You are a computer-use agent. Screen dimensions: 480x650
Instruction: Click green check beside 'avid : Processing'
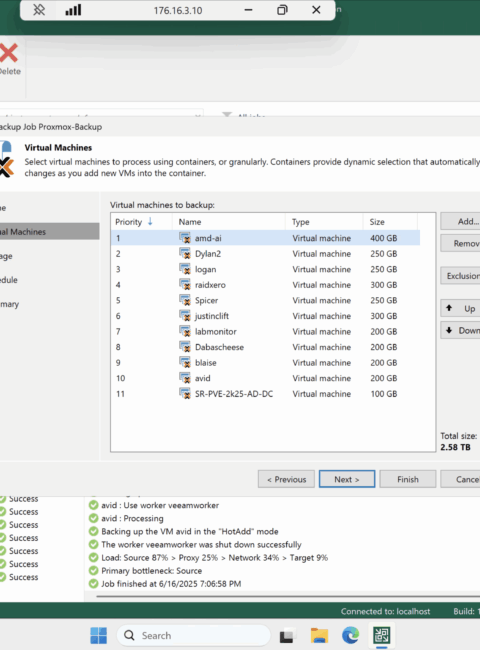[x=93, y=518]
